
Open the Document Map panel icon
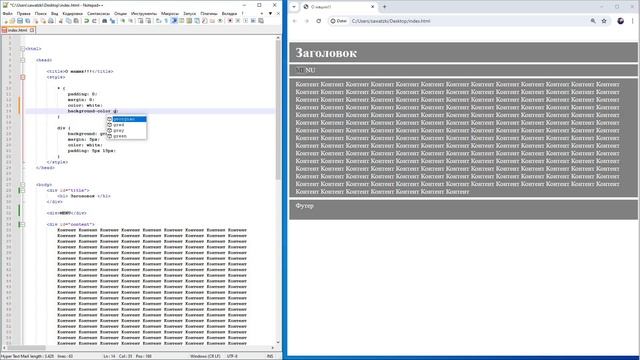[189, 21]
